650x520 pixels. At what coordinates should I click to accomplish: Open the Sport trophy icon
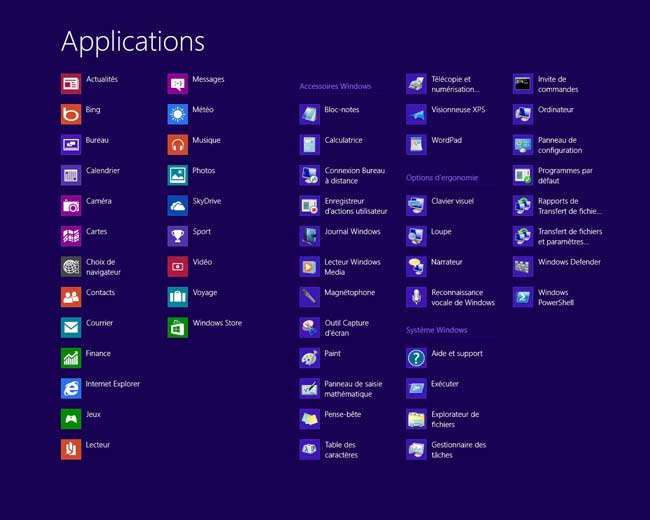[x=177, y=236]
